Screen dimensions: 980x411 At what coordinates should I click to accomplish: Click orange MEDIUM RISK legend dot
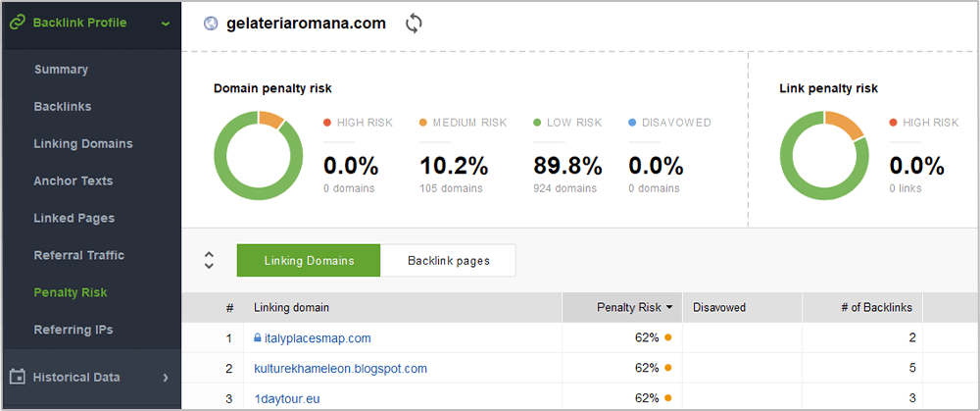coord(423,123)
